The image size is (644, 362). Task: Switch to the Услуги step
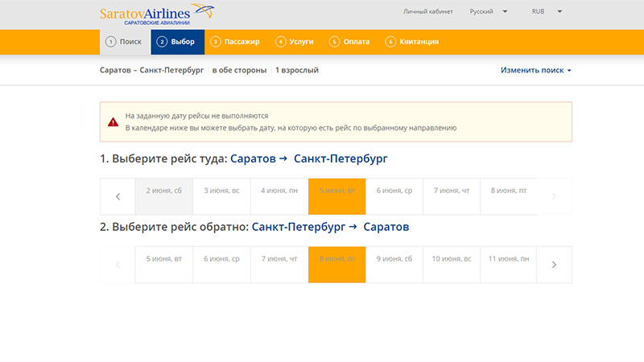296,42
